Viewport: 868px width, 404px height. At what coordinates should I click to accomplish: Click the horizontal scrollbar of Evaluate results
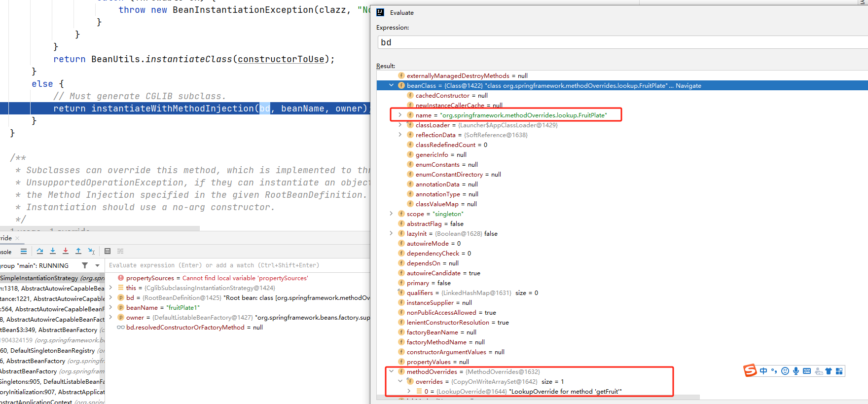(x=538, y=397)
